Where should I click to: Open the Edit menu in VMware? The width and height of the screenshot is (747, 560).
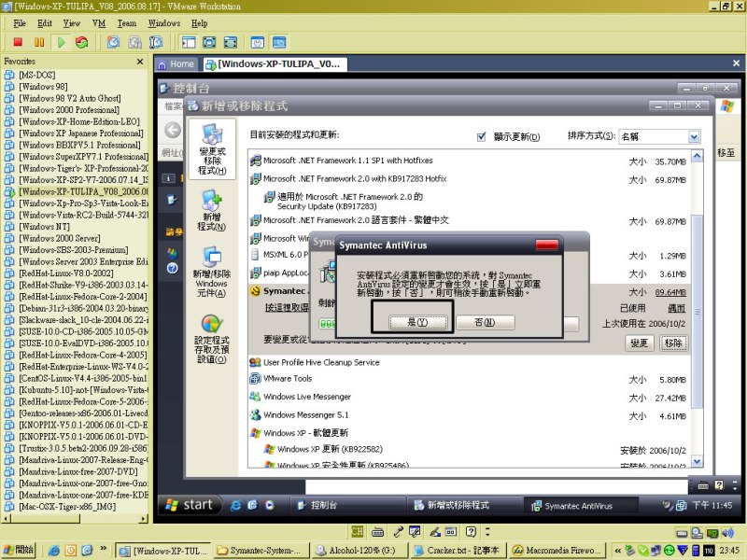[x=44, y=23]
